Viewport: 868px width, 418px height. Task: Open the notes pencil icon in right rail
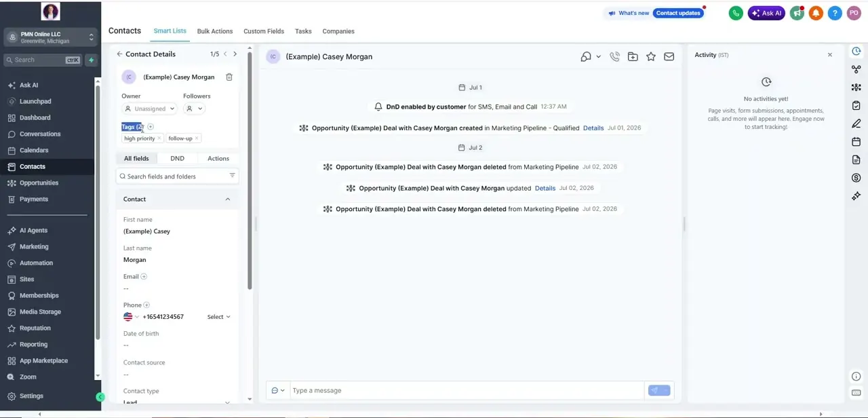(856, 123)
